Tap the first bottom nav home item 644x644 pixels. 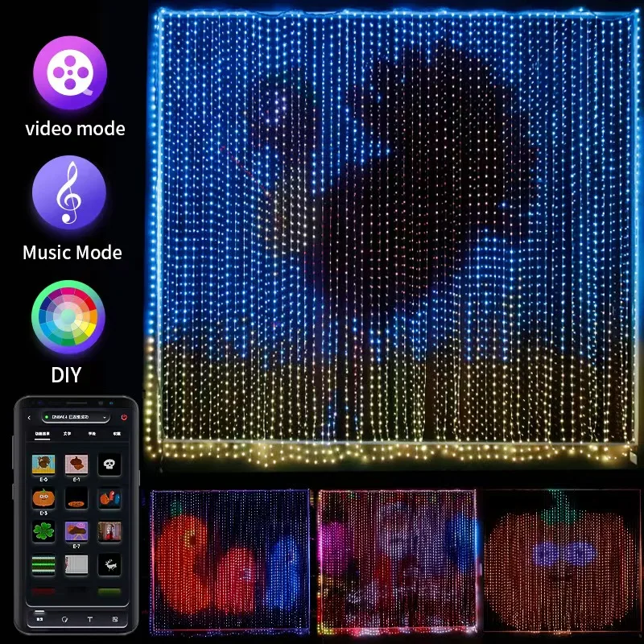point(39,618)
